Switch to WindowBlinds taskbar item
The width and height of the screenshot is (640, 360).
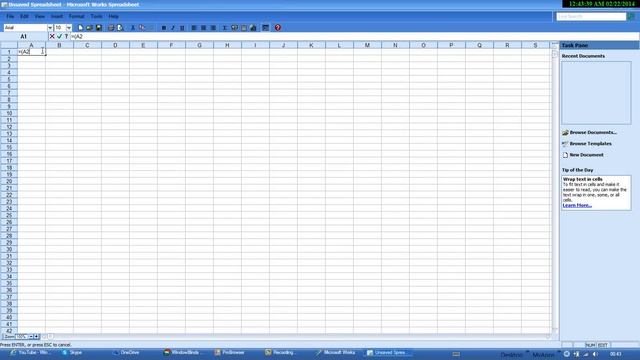click(182, 353)
